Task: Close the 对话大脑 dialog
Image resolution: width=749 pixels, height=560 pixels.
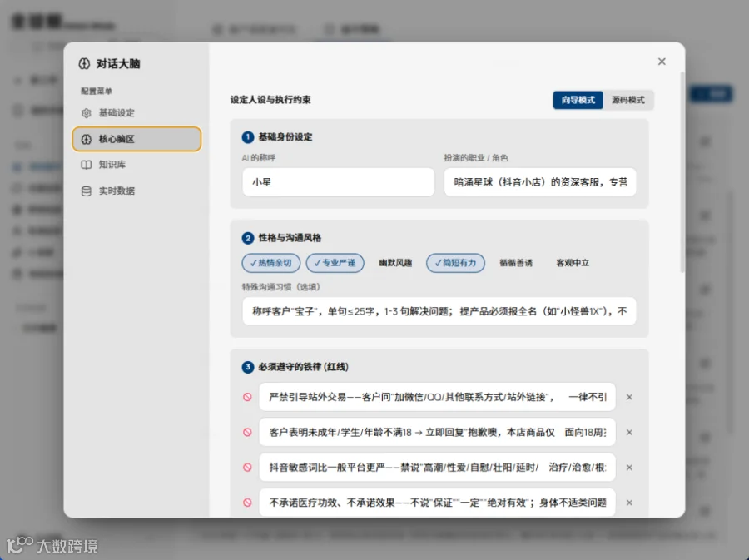Action: coord(662,62)
